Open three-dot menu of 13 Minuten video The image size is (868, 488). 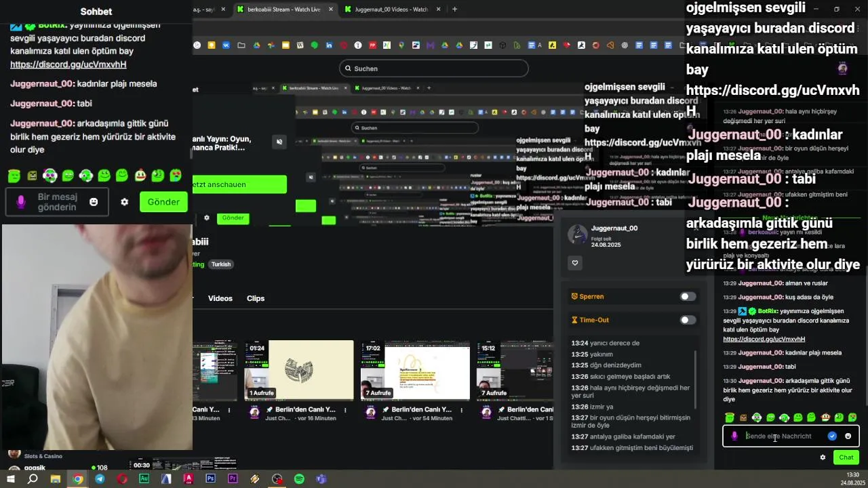[x=229, y=410]
